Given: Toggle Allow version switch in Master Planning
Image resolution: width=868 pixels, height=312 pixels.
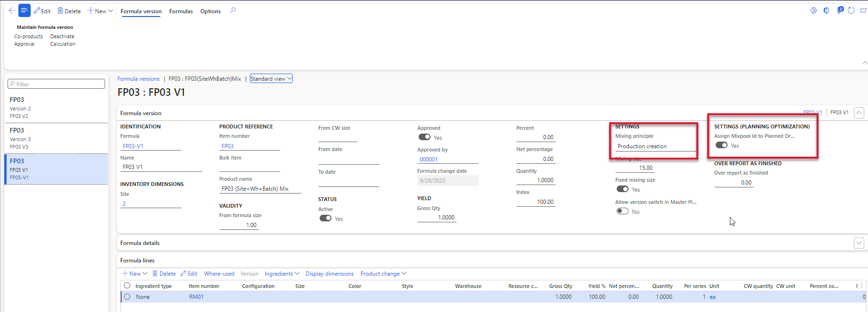Looking at the screenshot, I should 622,211.
